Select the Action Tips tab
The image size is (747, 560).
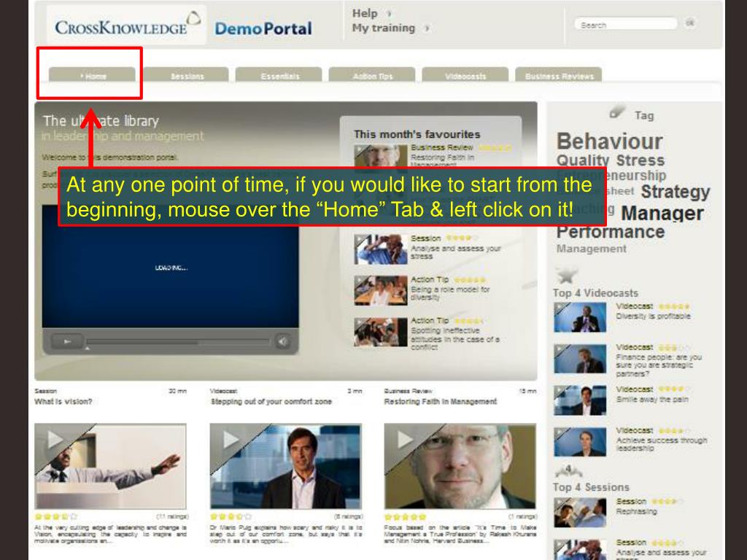click(371, 75)
